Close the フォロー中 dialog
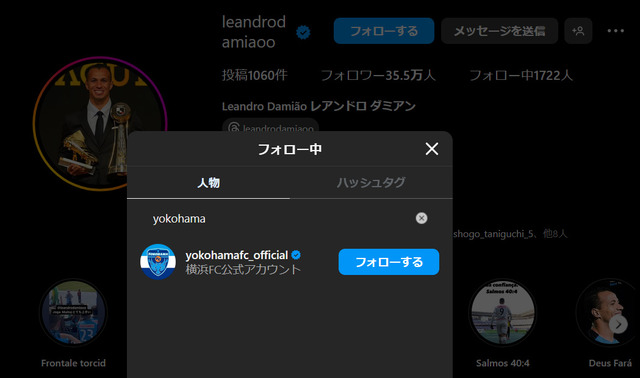This screenshot has width=640, height=378. pyautogui.click(x=431, y=149)
